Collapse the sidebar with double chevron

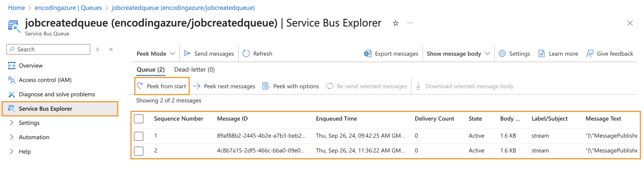coord(111,49)
